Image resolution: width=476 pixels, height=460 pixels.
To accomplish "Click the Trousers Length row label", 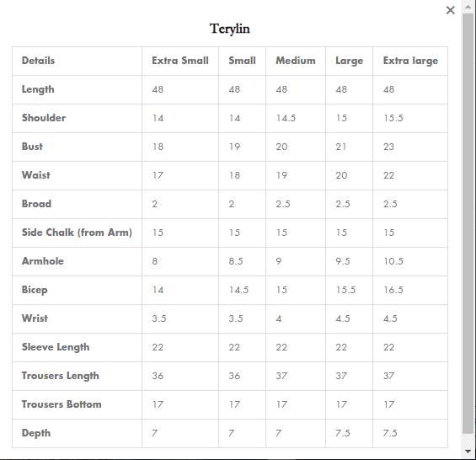I will pyautogui.click(x=60, y=376).
